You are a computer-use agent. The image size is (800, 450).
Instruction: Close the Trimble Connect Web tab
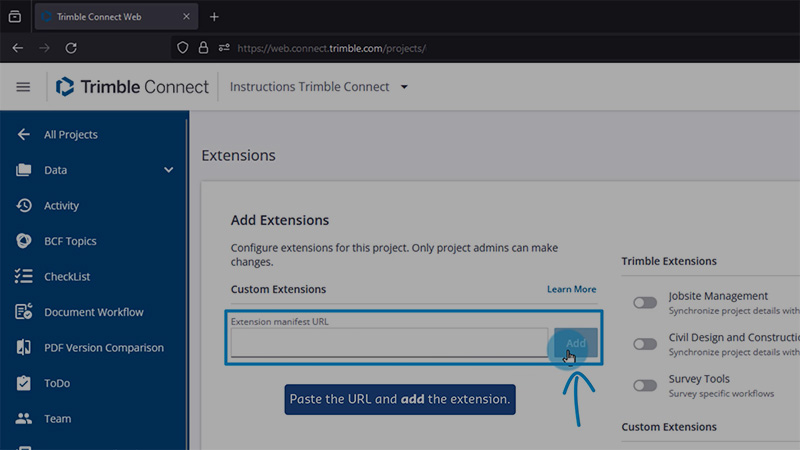point(186,16)
